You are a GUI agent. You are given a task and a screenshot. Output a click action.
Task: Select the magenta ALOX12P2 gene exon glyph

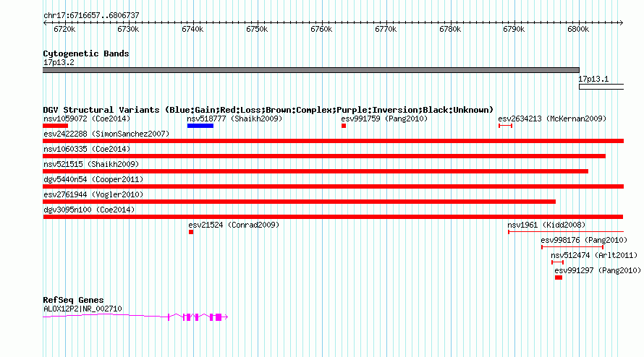(135, 317)
